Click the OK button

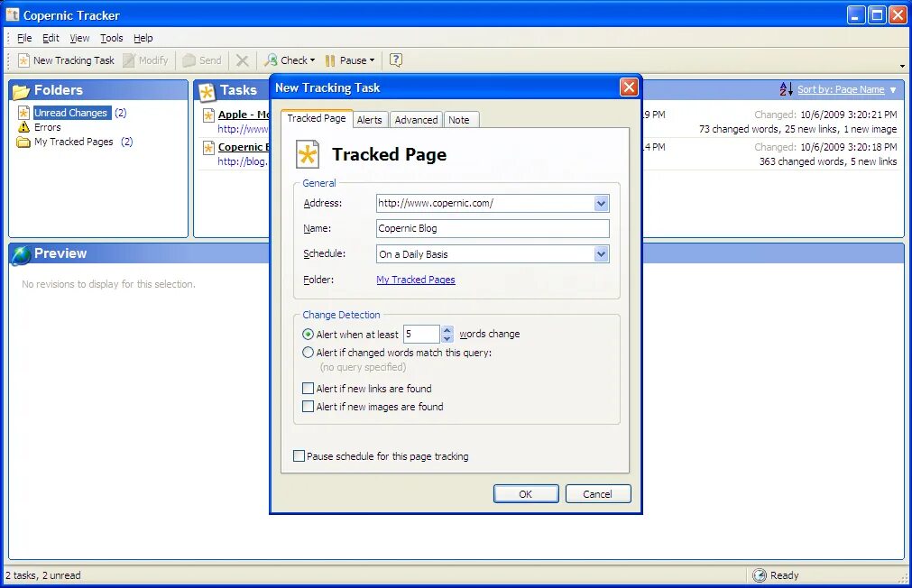[x=526, y=494]
